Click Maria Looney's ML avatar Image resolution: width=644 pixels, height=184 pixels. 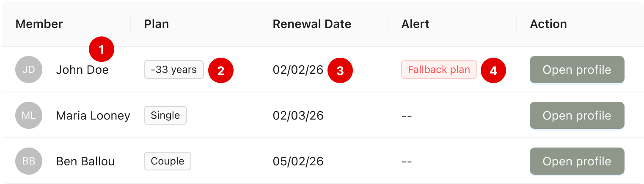pyautogui.click(x=29, y=115)
